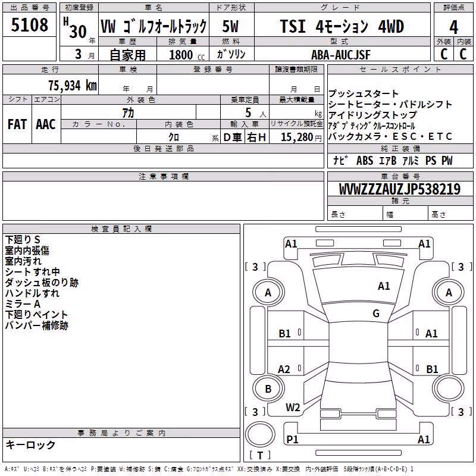Screen dimensions: 476x476
Task: Click the アダプティングクルースコントロール line
Action: pyautogui.click(x=371, y=126)
